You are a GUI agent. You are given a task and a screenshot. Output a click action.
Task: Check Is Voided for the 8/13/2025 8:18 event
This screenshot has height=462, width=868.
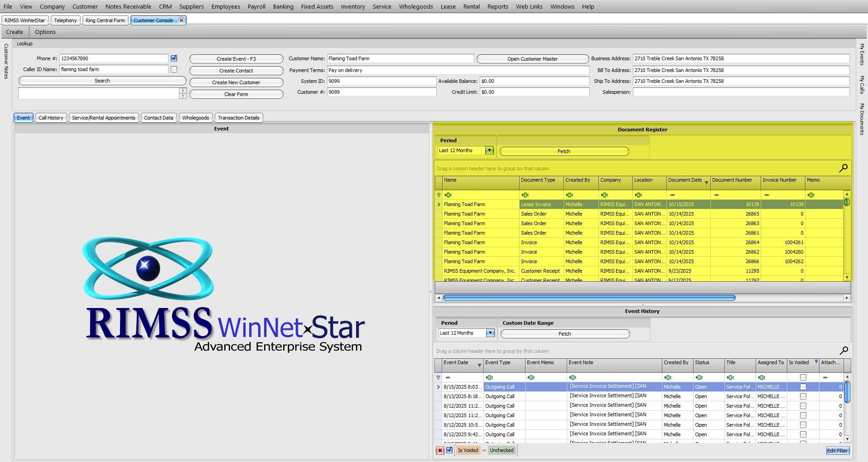(803, 396)
